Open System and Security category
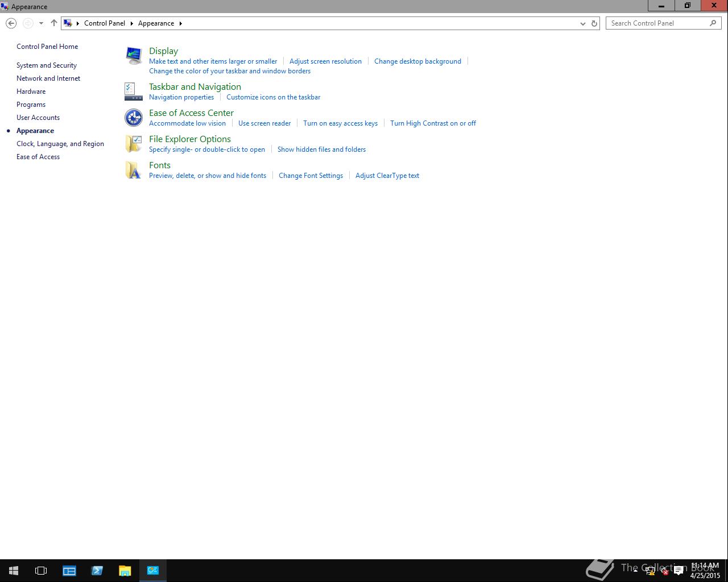 click(47, 65)
